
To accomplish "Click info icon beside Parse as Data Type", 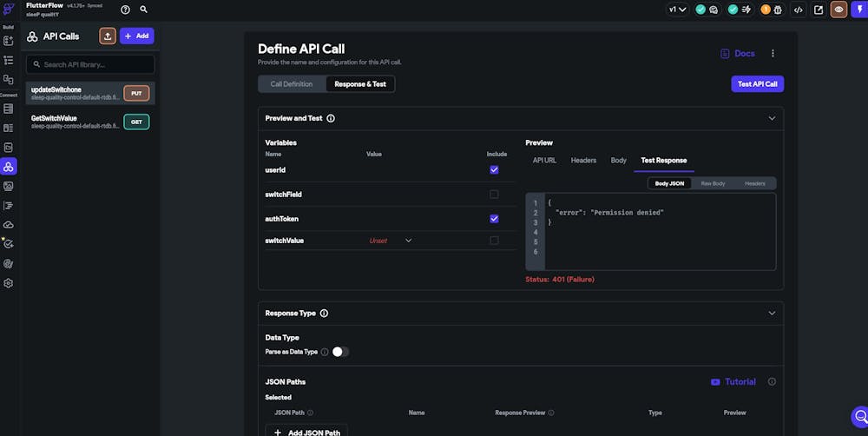I will tap(325, 352).
